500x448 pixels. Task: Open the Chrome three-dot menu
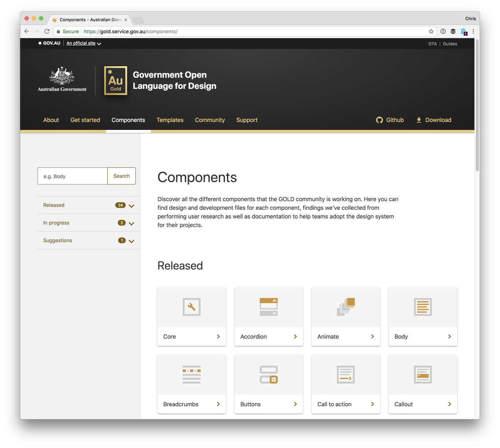coord(473,31)
